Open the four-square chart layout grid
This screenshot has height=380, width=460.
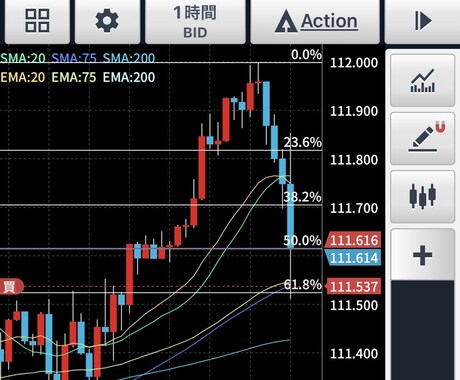tap(37, 21)
